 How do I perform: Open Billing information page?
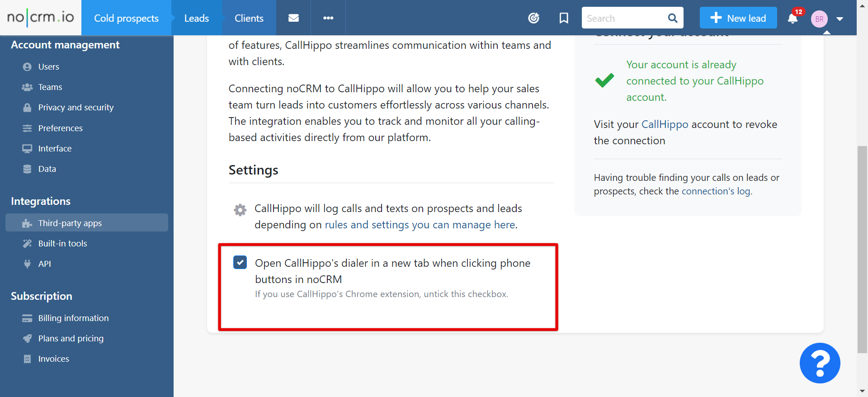74,318
